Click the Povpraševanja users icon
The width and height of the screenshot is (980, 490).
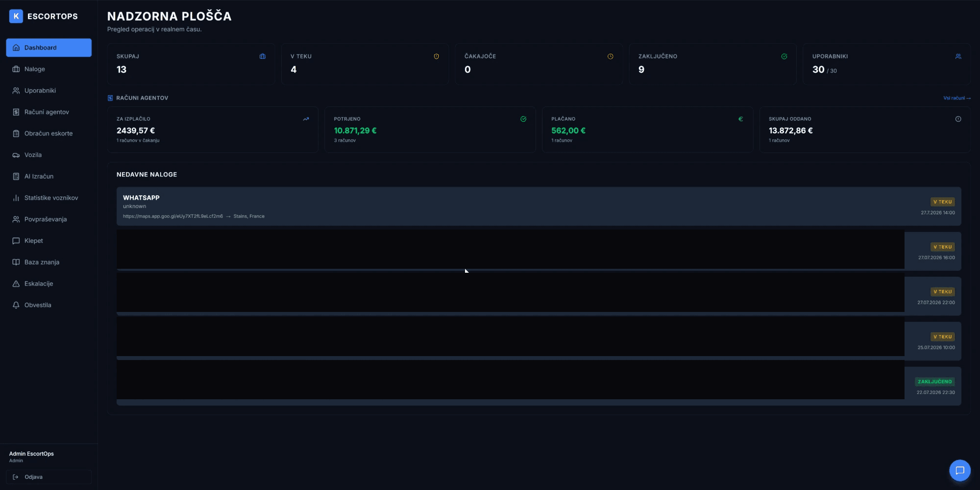[16, 219]
